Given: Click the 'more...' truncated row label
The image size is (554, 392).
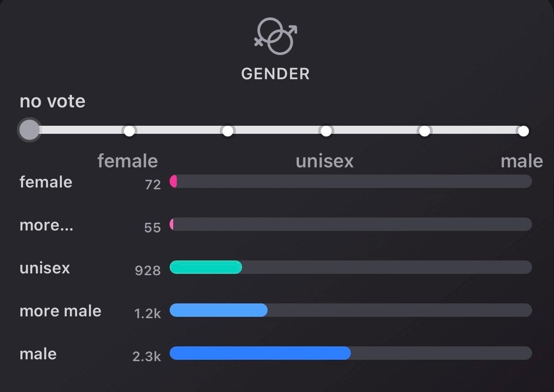Looking at the screenshot, I should [47, 225].
